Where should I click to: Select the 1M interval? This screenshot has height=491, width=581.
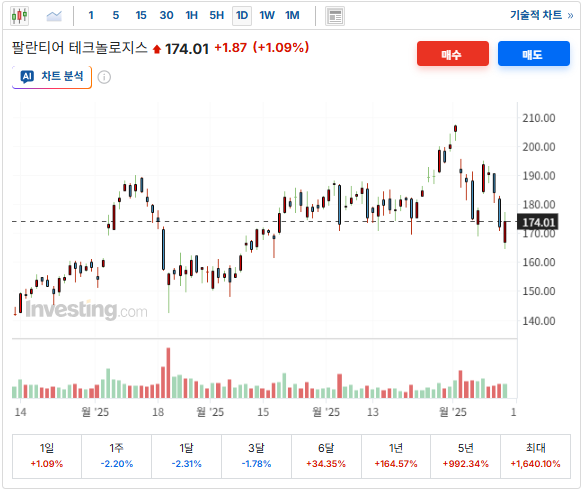coord(292,16)
